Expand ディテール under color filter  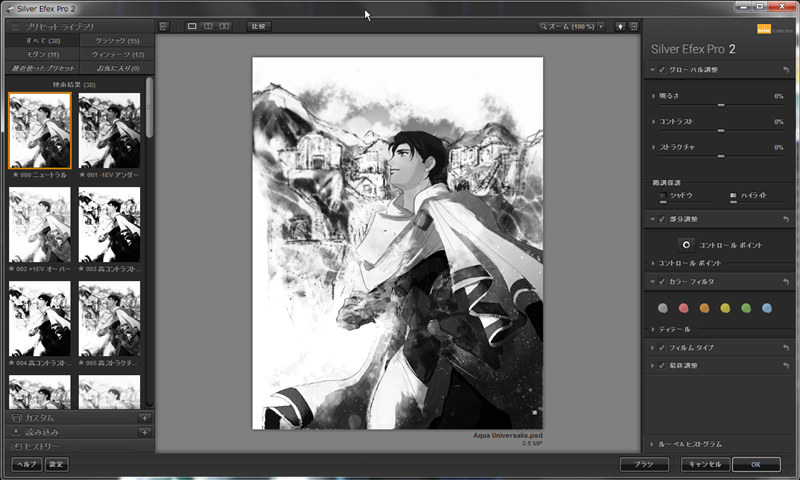(653, 330)
